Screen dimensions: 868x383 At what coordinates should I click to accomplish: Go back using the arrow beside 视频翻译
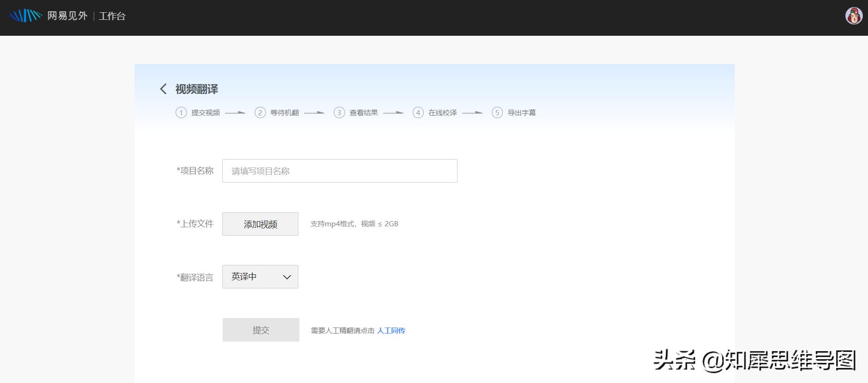point(163,89)
